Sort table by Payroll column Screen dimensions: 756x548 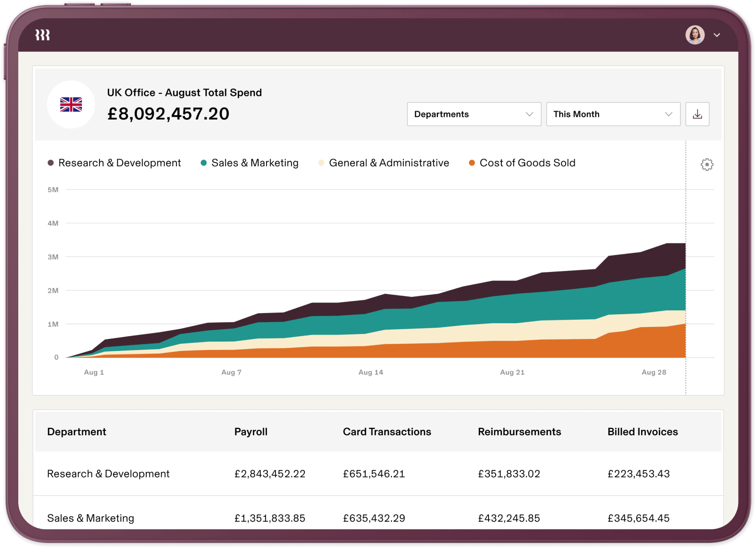(251, 431)
